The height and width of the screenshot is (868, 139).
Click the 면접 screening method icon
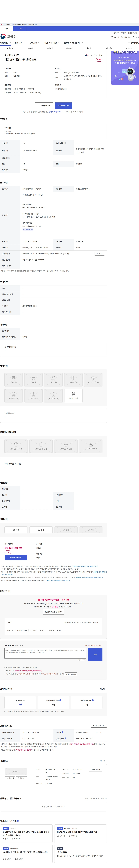coord(41,530)
